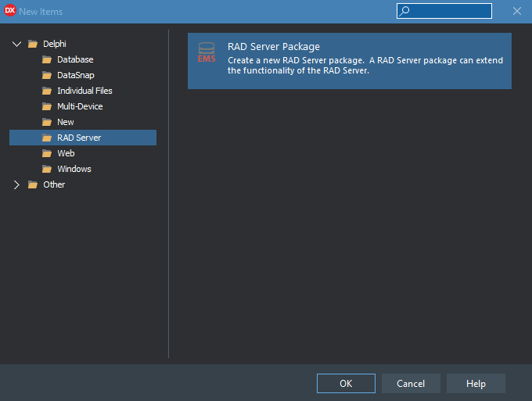
Task: Click the Windows folder icon
Action: 47,169
